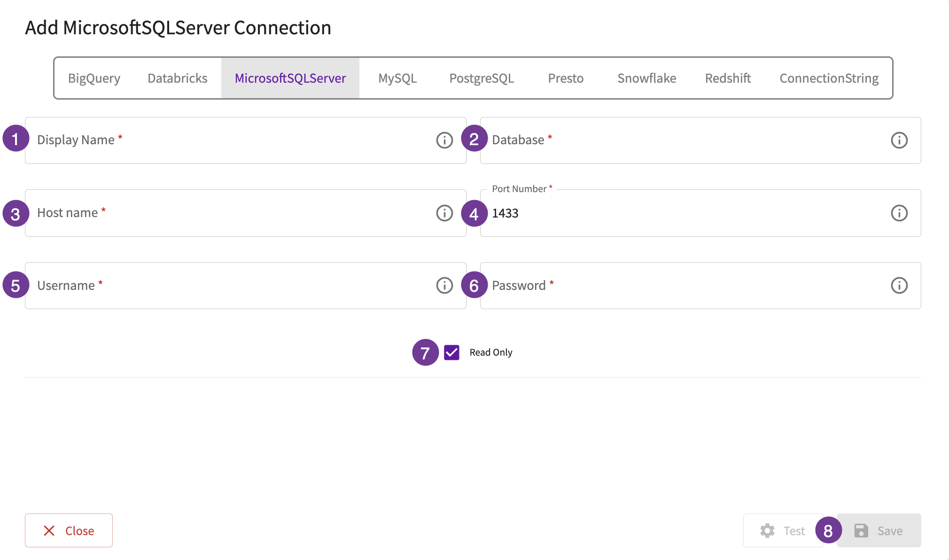Switch to the BigQuery tab

pyautogui.click(x=94, y=78)
